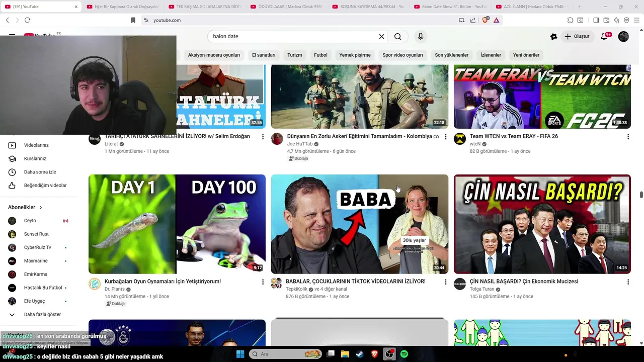Open the DAY 1 DAY 100 frog video thumbnail

(x=177, y=224)
